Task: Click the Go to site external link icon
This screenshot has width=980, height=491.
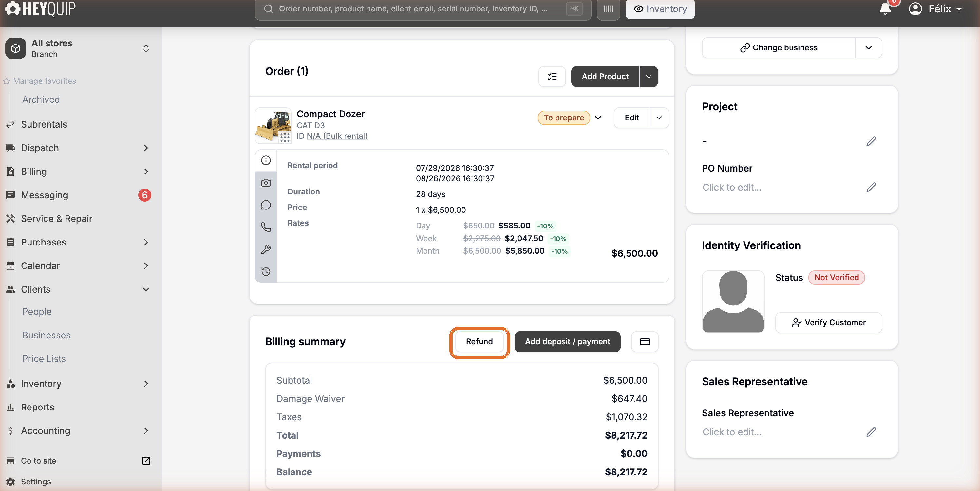Action: [x=146, y=461]
